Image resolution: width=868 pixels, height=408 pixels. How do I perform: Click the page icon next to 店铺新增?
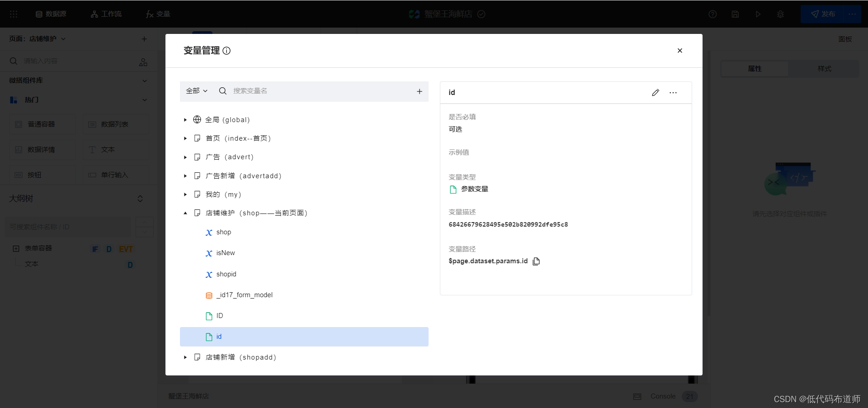[197, 357]
